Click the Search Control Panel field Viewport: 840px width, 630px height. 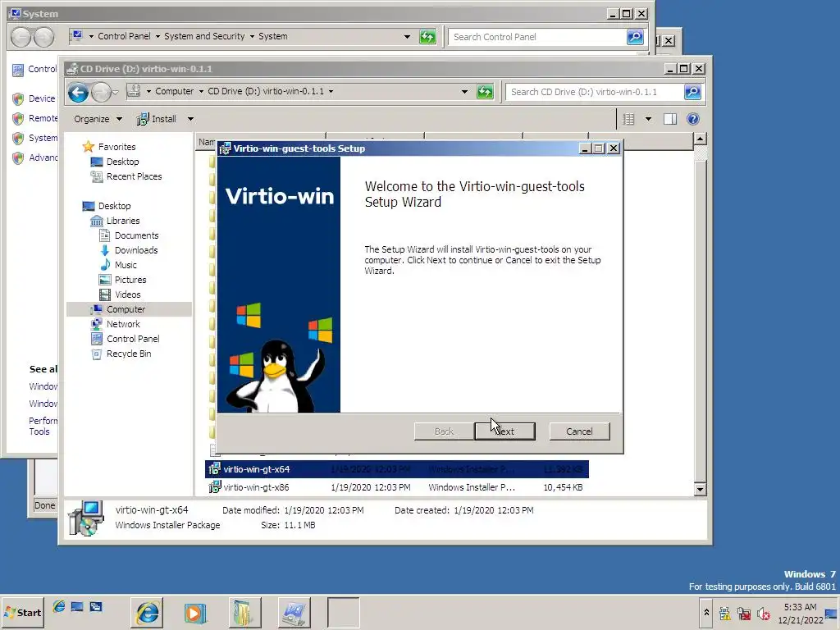[537, 36]
